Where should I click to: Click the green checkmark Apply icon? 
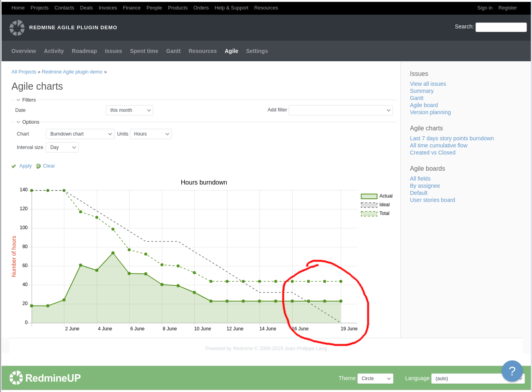coord(14,166)
